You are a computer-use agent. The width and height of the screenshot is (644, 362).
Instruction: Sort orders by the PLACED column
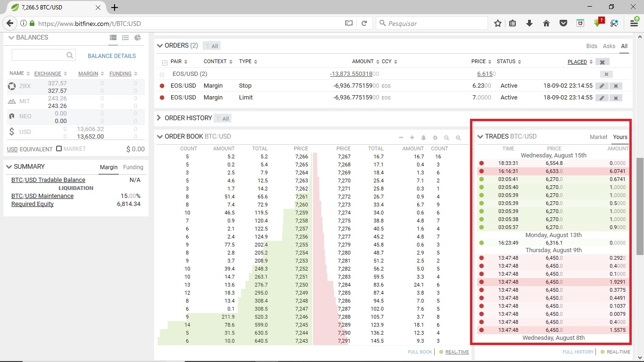[x=580, y=62]
